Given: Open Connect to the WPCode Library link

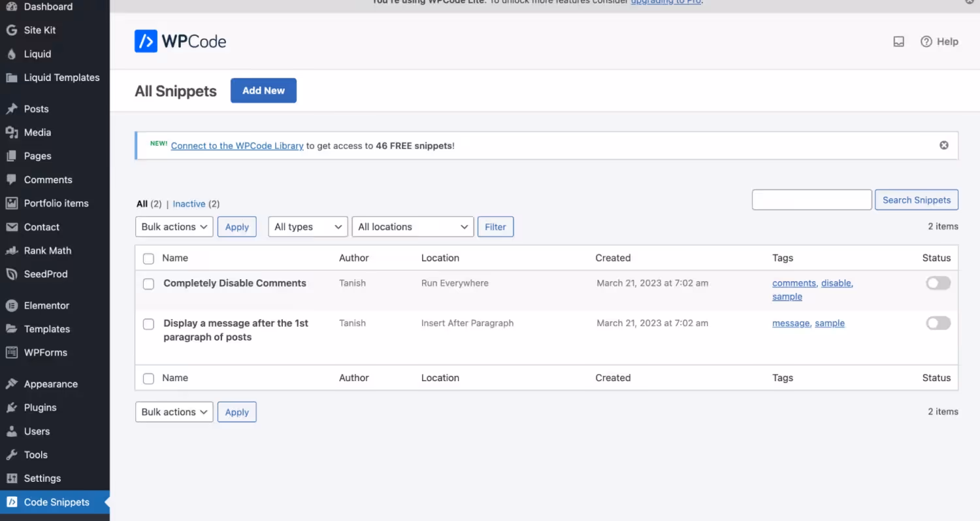Looking at the screenshot, I should (x=237, y=146).
